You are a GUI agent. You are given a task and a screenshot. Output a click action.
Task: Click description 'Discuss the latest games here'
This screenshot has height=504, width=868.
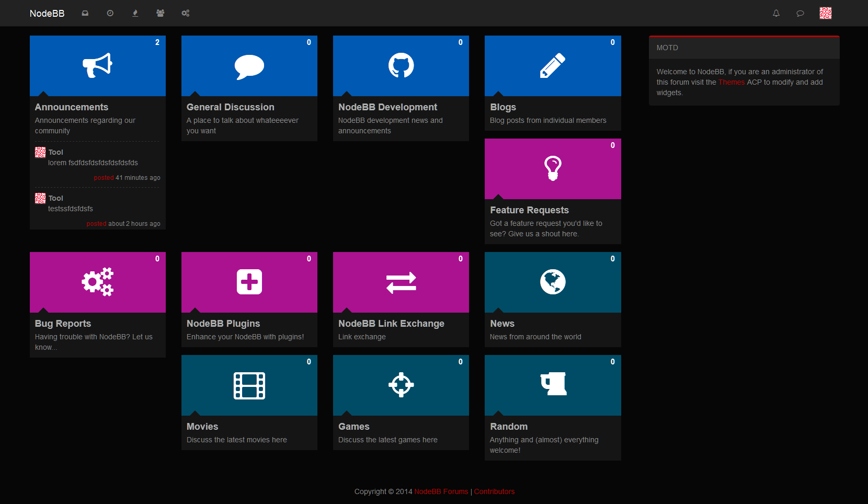point(387,440)
